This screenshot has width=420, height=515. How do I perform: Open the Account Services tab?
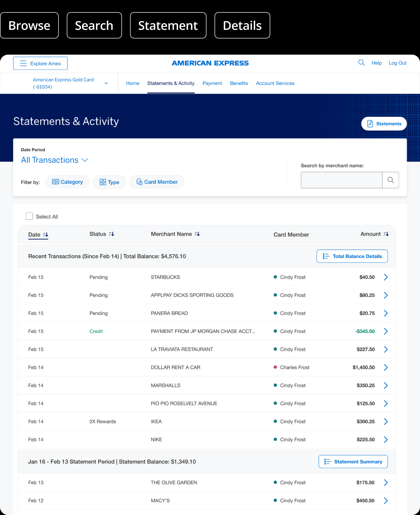(x=275, y=83)
